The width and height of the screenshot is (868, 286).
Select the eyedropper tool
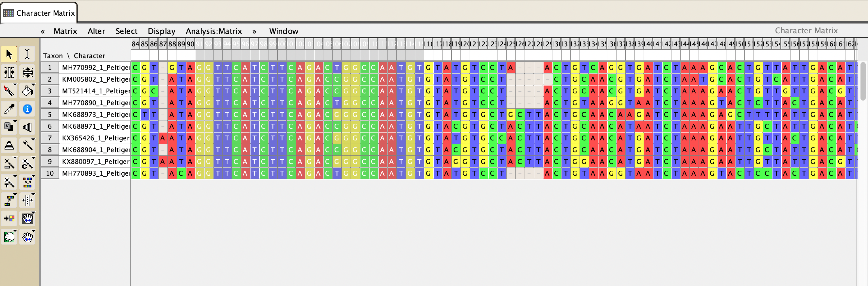click(9, 109)
